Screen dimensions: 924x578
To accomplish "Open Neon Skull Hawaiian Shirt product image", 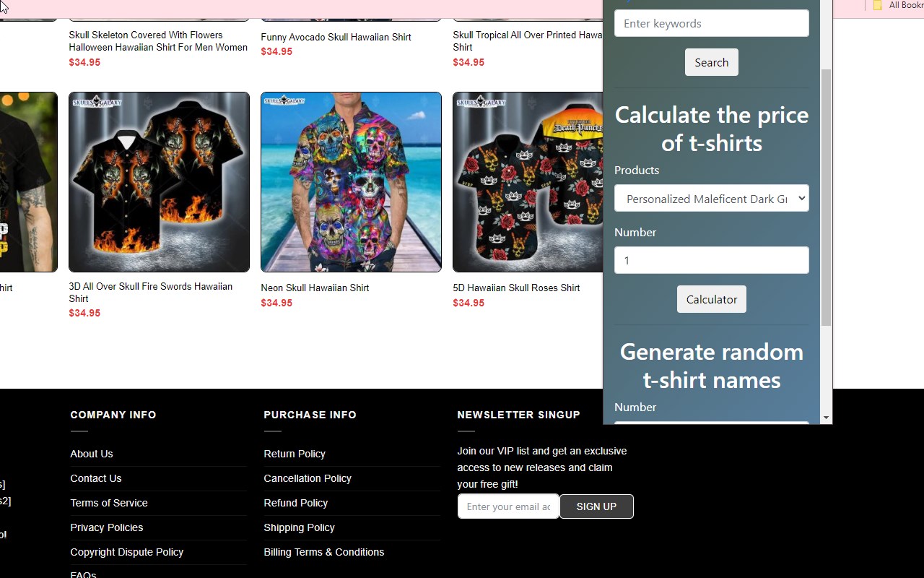I will (351, 182).
